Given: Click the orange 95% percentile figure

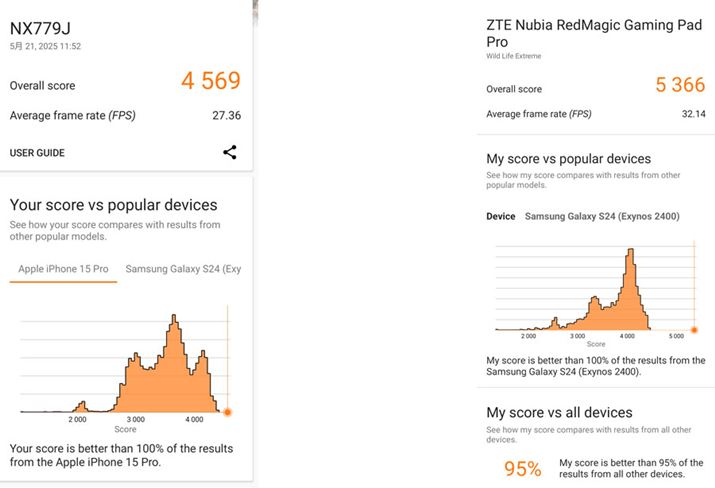Looking at the screenshot, I should click(x=522, y=468).
